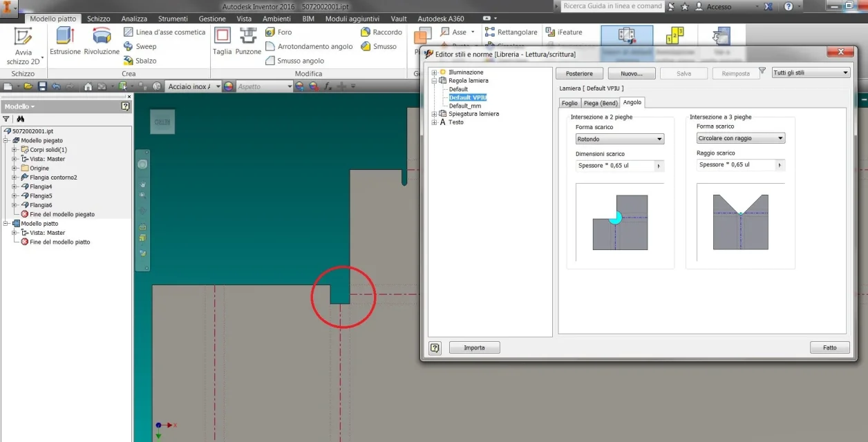Click the Sweep tool
Screen dimensions: 868x442
tap(140, 46)
